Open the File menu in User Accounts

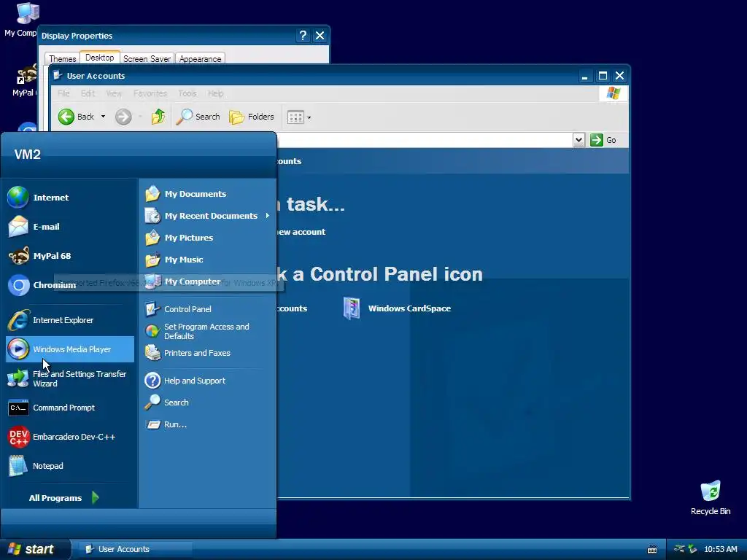click(x=63, y=93)
